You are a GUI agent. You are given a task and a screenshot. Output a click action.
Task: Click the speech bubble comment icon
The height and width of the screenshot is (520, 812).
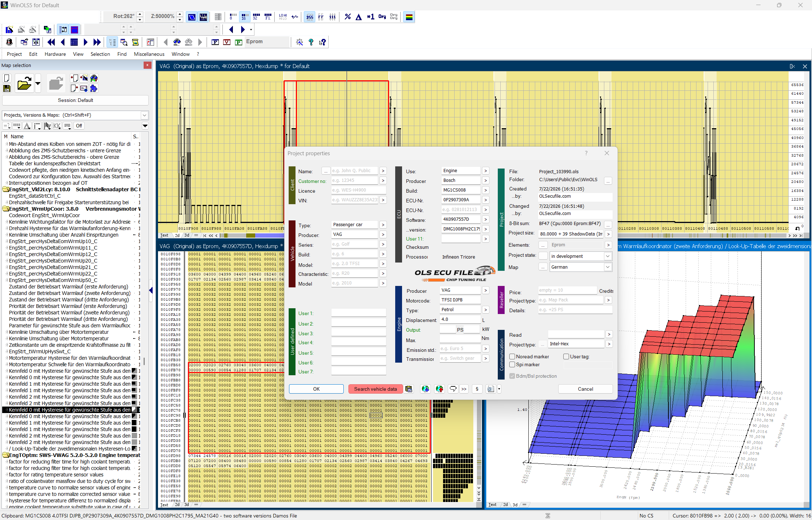coord(453,389)
